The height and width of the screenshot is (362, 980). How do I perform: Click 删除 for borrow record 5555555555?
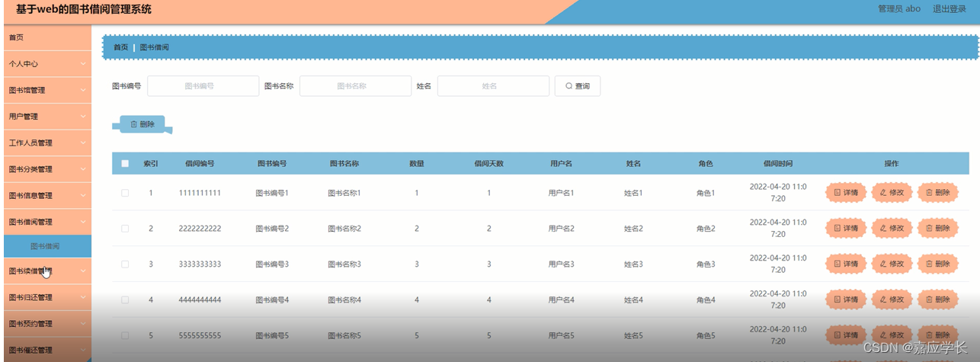pyautogui.click(x=937, y=335)
